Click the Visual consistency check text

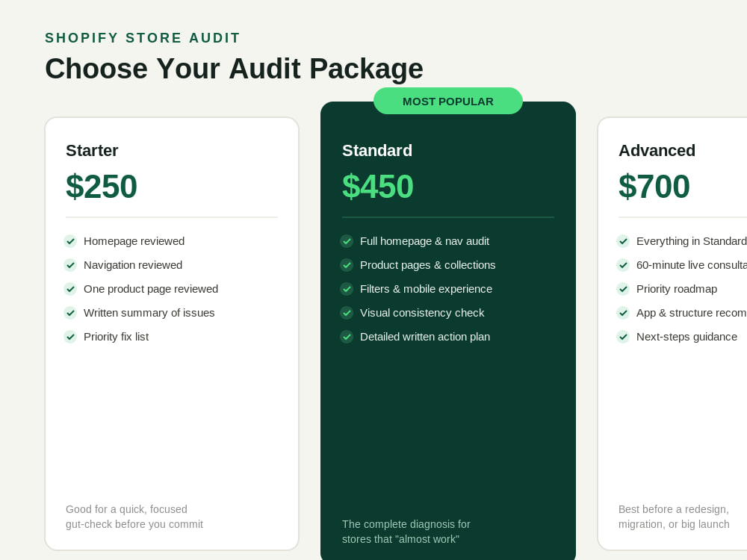pyautogui.click(x=422, y=313)
